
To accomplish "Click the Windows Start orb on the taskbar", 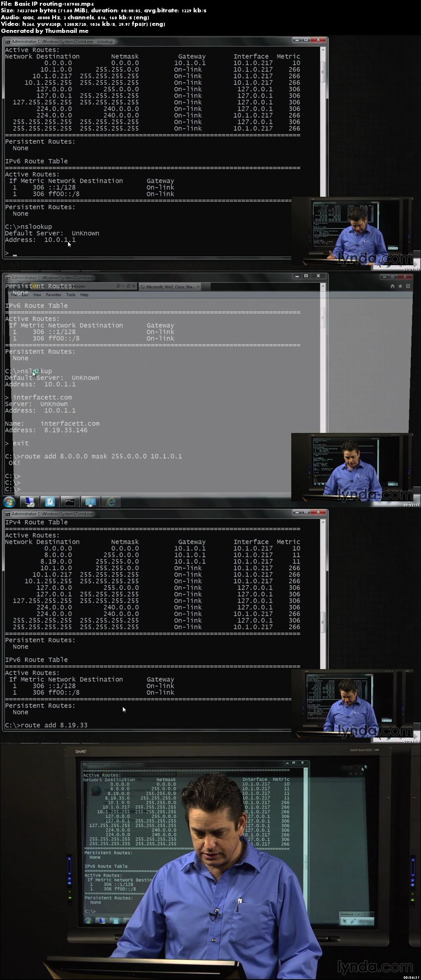I will tap(9, 502).
